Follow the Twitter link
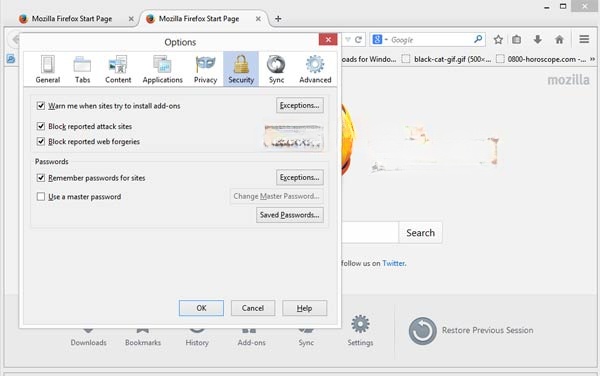 393,263
